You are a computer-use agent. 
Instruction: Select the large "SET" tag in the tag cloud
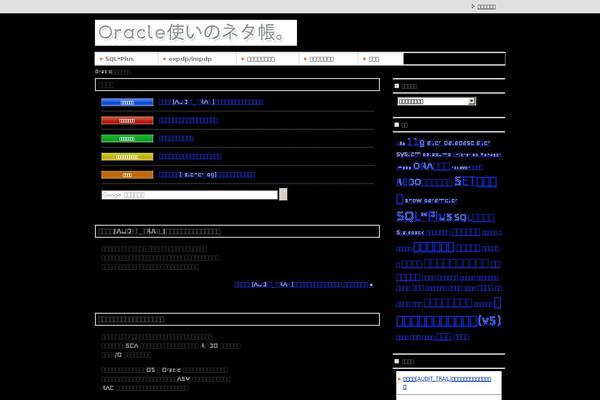click(475, 181)
